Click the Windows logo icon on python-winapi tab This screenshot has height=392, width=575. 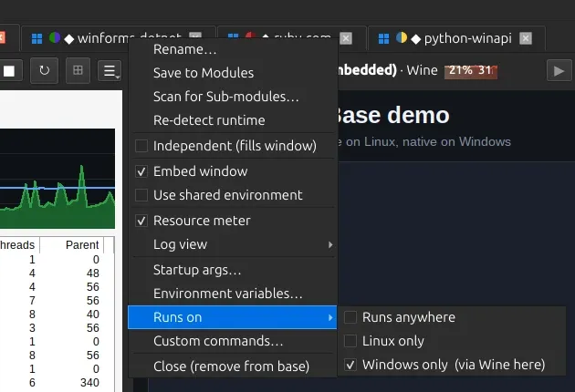pos(383,38)
